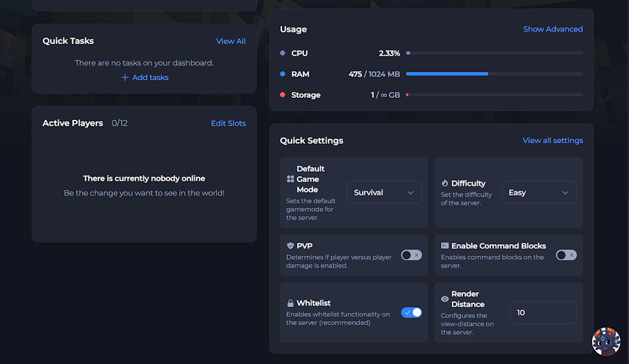629x364 pixels.
Task: Enable the PVP toggle
Action: [411, 255]
